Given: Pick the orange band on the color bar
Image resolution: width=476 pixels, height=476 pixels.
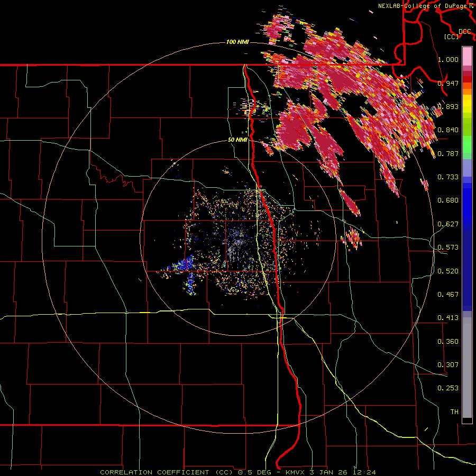Looking at the screenshot, I should coord(467,91).
